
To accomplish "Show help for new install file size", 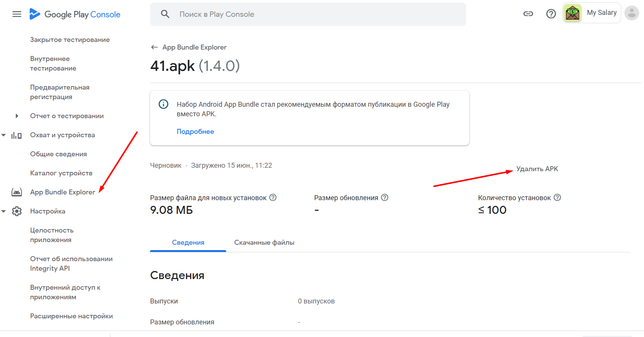I will tap(273, 197).
